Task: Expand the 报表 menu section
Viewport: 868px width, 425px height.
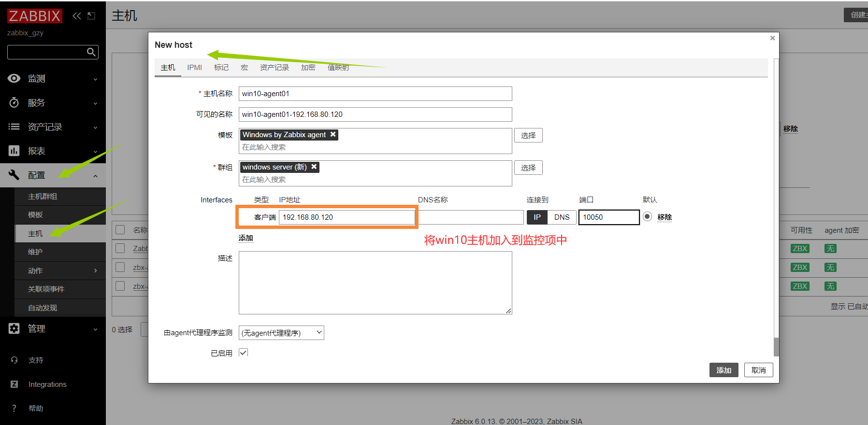Action: click(x=95, y=152)
